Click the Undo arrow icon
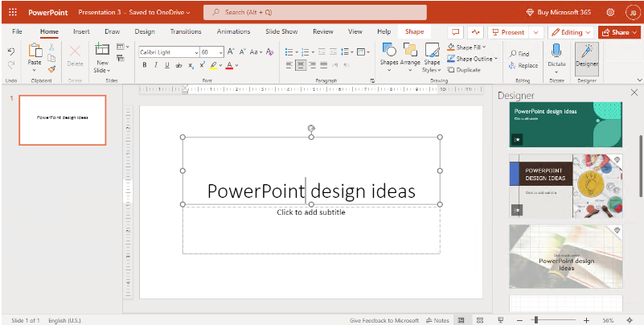The image size is (644, 325). pyautogui.click(x=10, y=51)
